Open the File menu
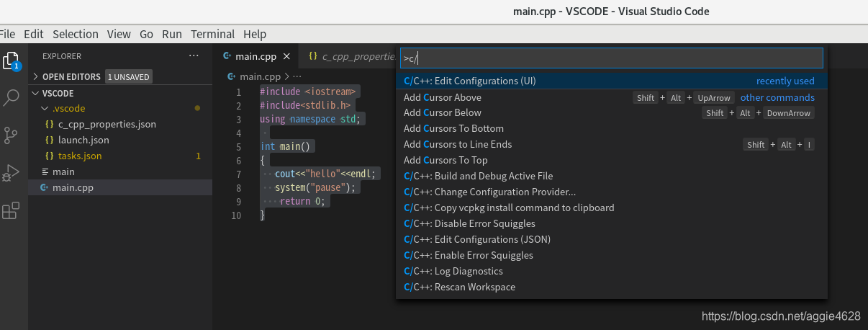The height and width of the screenshot is (330, 868). coord(8,34)
